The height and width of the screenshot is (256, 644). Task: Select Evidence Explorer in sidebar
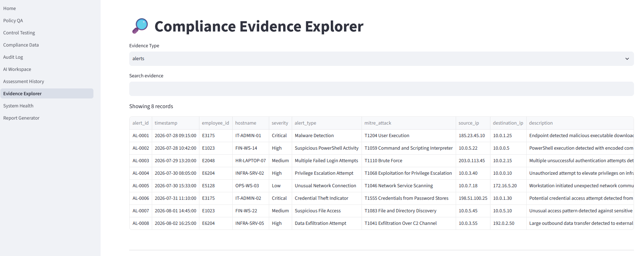coord(47,93)
